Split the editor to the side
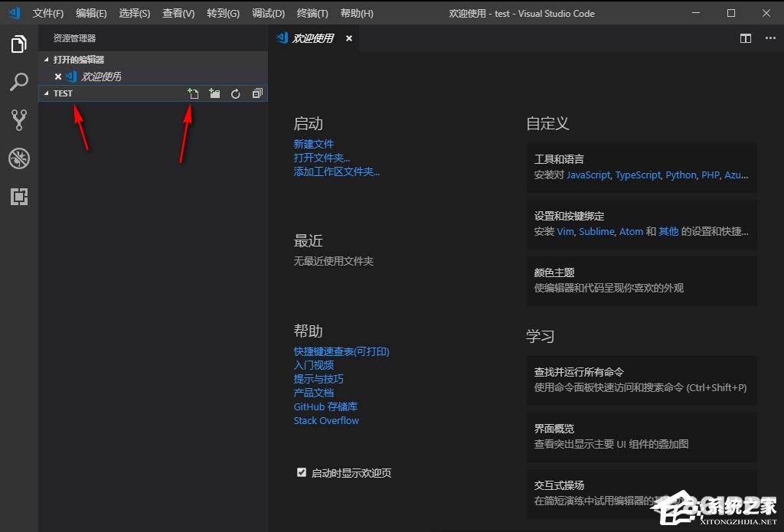This screenshot has height=532, width=784. 746,38
